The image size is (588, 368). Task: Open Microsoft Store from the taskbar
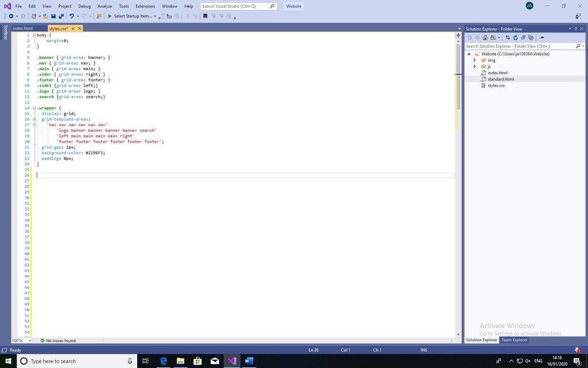click(x=197, y=361)
